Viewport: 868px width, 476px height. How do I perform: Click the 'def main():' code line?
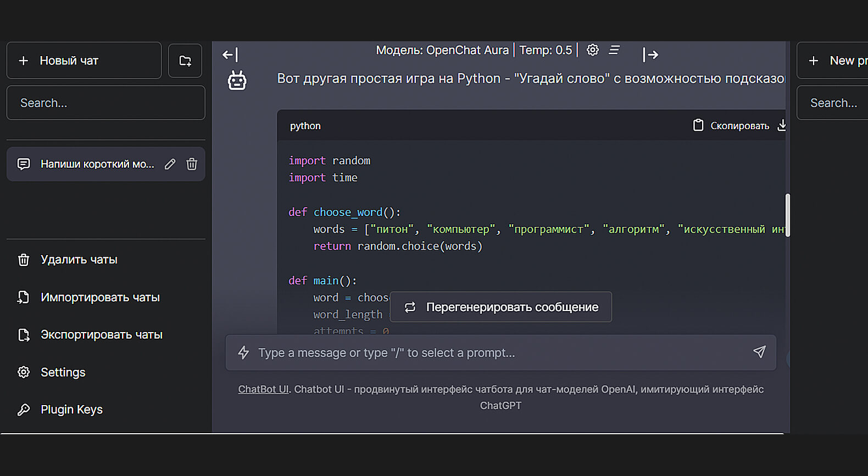[x=323, y=280]
